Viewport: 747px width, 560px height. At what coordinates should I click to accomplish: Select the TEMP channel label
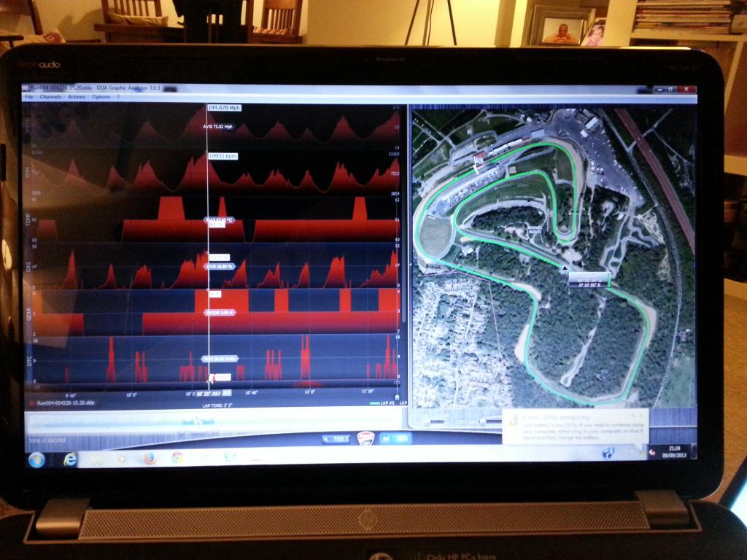(x=28, y=220)
